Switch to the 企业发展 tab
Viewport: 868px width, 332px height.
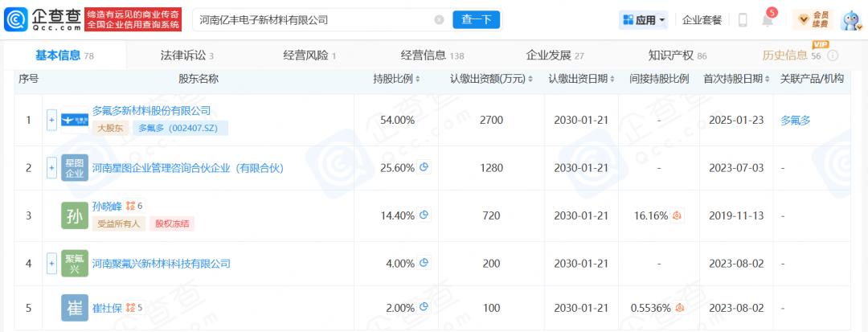(555, 55)
